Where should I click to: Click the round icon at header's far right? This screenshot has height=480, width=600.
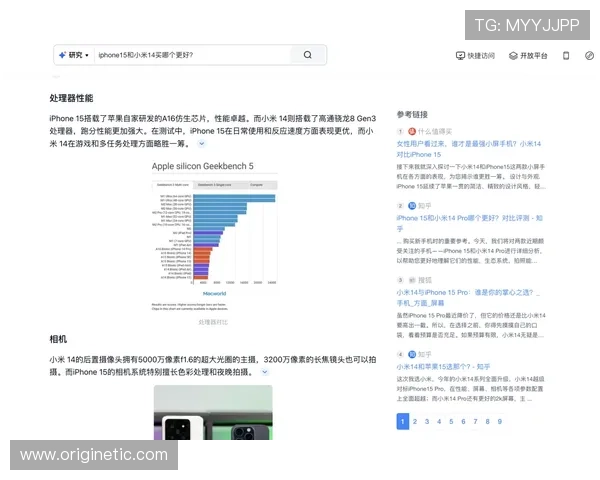pos(589,56)
